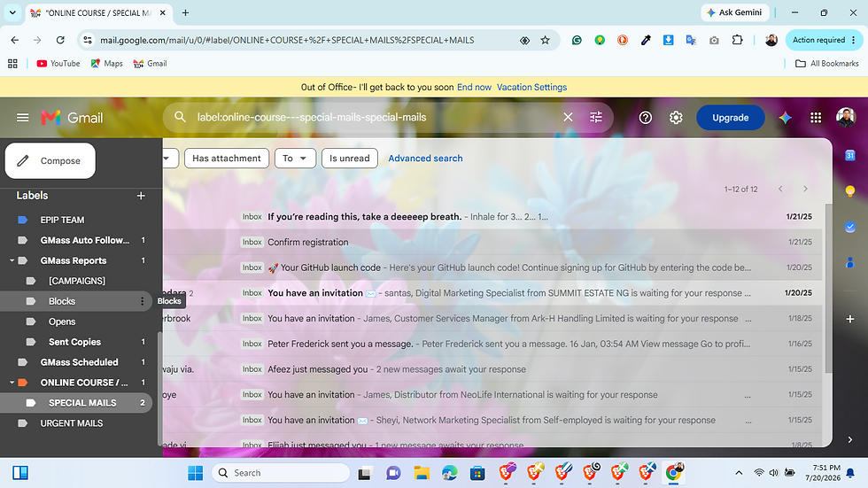Open Google account profile picture in Gmail
This screenshot has width=868, height=488.
point(846,117)
